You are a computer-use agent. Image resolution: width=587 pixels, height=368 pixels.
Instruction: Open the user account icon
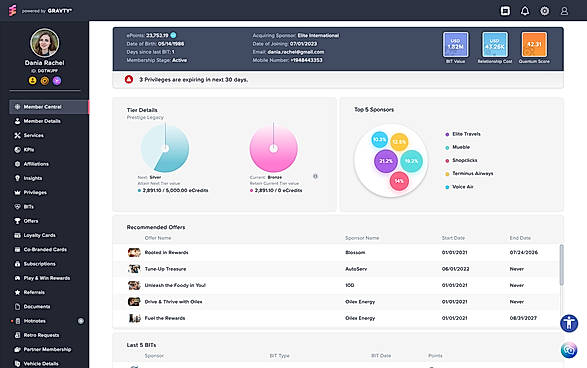[564, 11]
